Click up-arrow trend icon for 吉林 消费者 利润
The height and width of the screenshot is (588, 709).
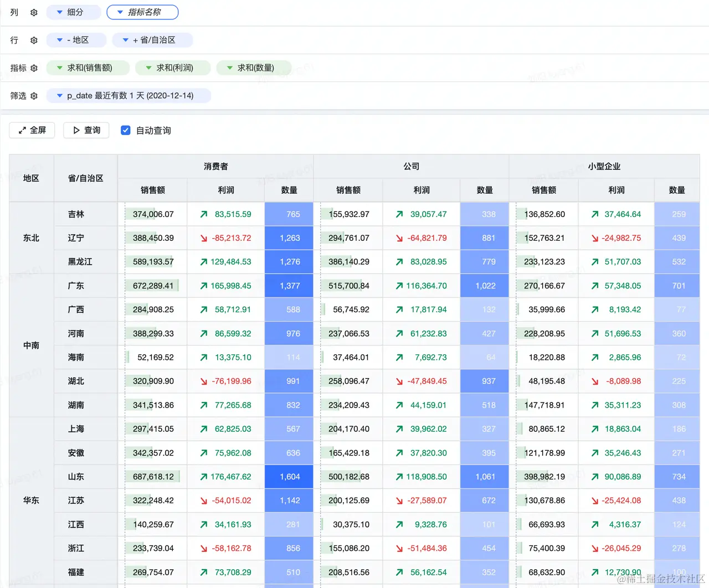[x=204, y=214]
